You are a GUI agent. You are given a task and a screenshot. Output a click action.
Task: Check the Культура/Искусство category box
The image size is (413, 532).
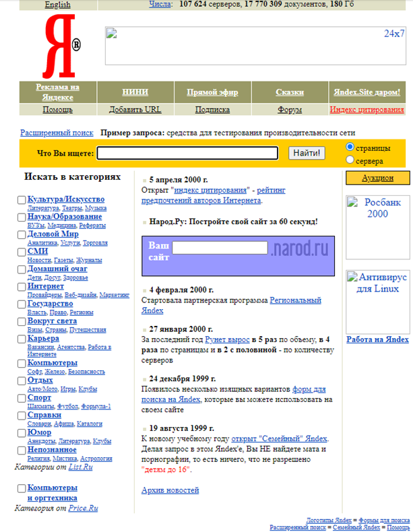(22, 200)
